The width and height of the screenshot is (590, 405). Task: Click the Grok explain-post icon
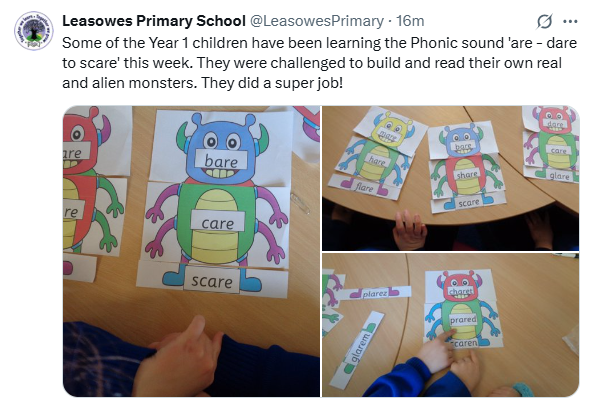[x=544, y=21]
